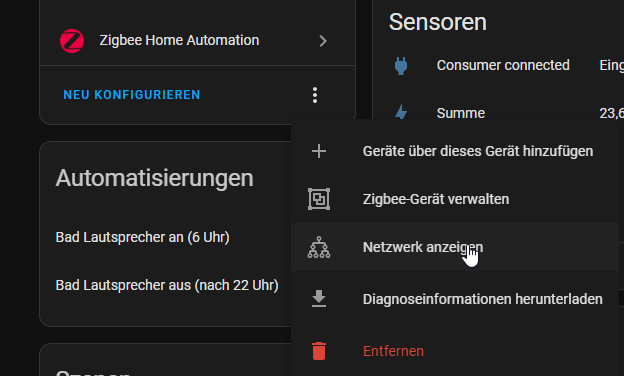Open 'Bad Lautsprecher an (6 Uhr)' automation
Image resolution: width=624 pixels, height=376 pixels.
click(x=142, y=237)
